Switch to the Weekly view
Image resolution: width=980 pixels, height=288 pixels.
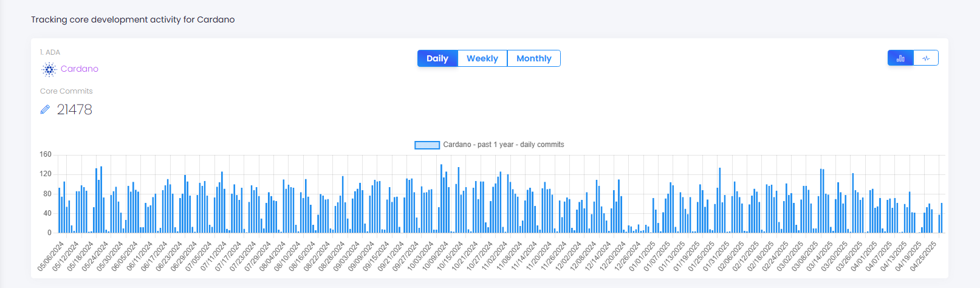[482, 58]
